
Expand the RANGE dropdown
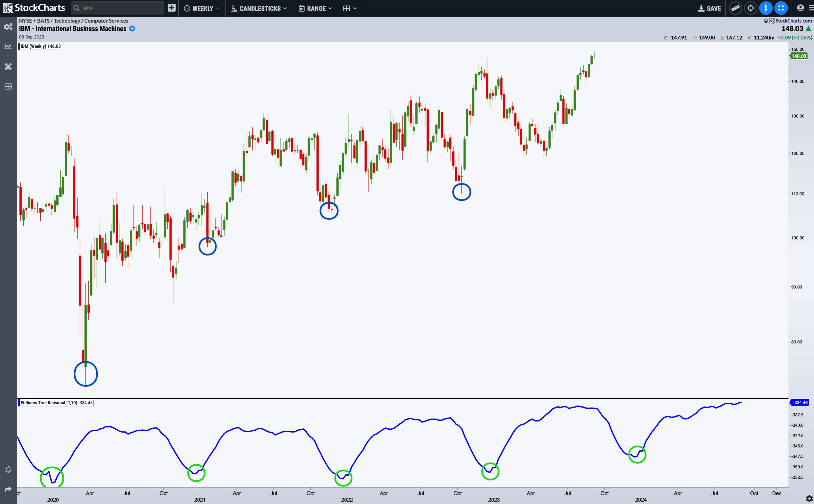315,8
